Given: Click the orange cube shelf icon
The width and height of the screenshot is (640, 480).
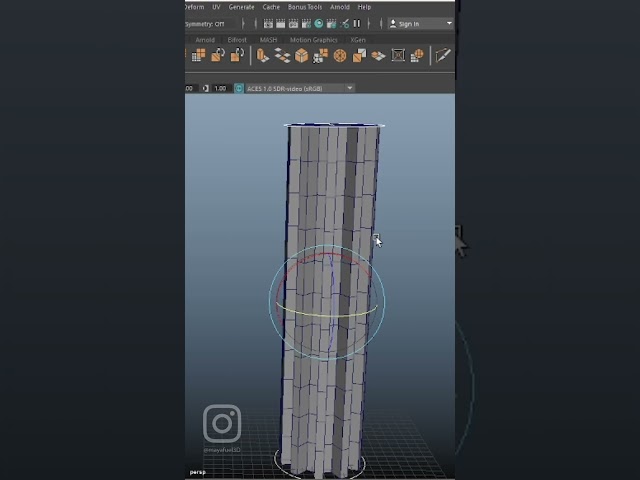Looking at the screenshot, I should (301, 55).
